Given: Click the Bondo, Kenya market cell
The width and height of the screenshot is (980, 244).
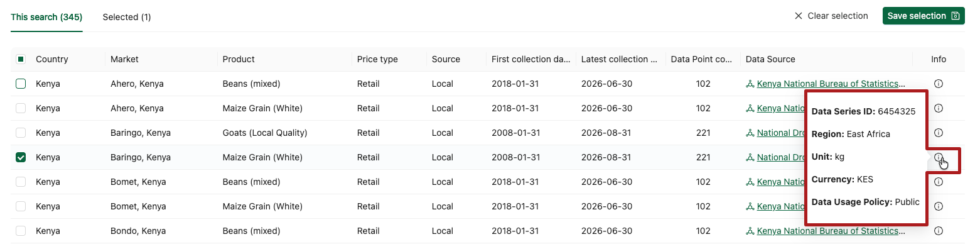Looking at the screenshot, I should pyautogui.click(x=139, y=231).
